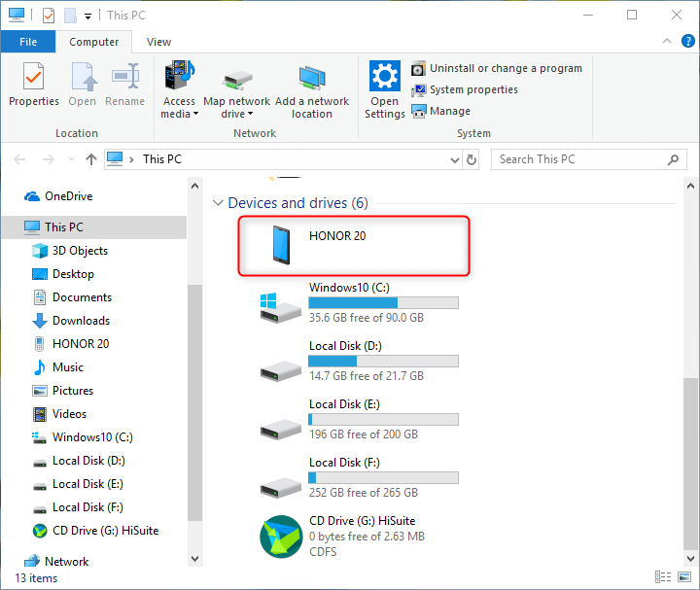The image size is (700, 590).
Task: Open Quick Access Toolbar customize dropdown
Action: coord(87,17)
